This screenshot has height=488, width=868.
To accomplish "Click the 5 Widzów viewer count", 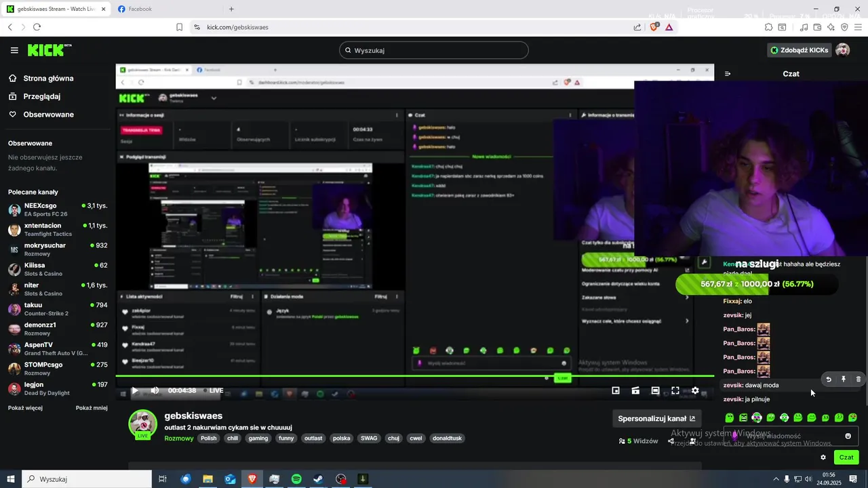I will (638, 441).
